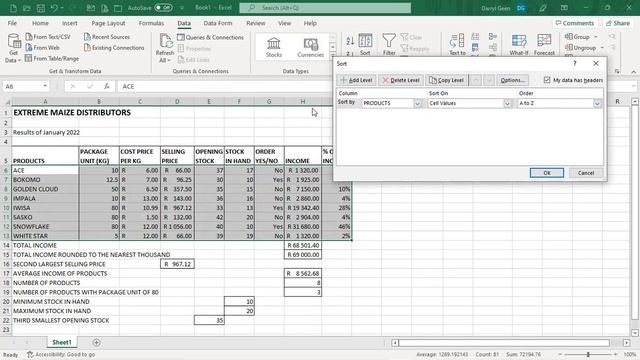640x360 pixels.
Task: Switch to Review tab
Action: [256, 23]
